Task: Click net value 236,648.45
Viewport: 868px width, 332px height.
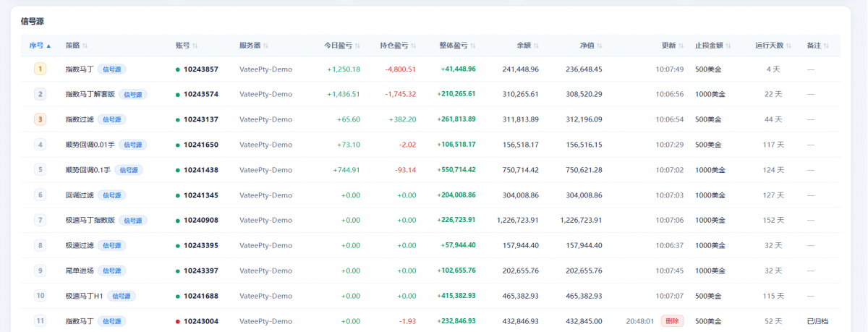Action: (x=584, y=69)
